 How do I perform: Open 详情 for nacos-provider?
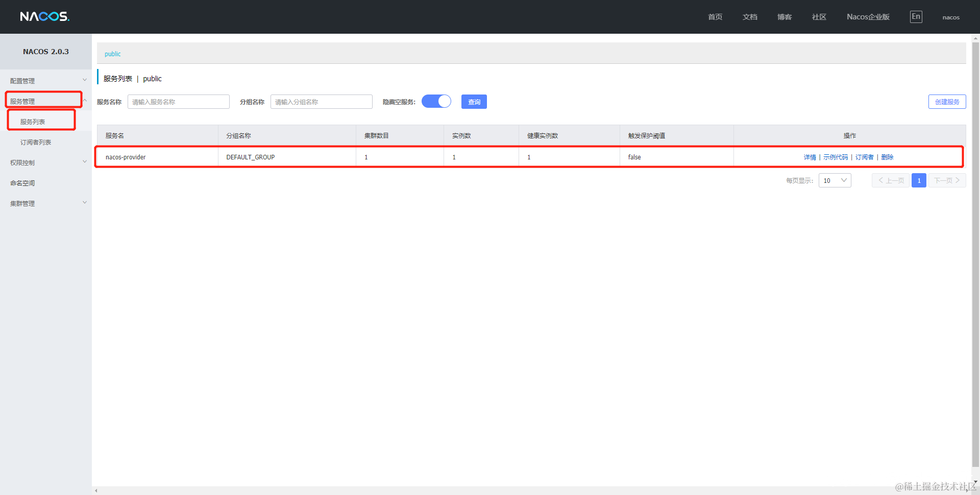(x=810, y=157)
